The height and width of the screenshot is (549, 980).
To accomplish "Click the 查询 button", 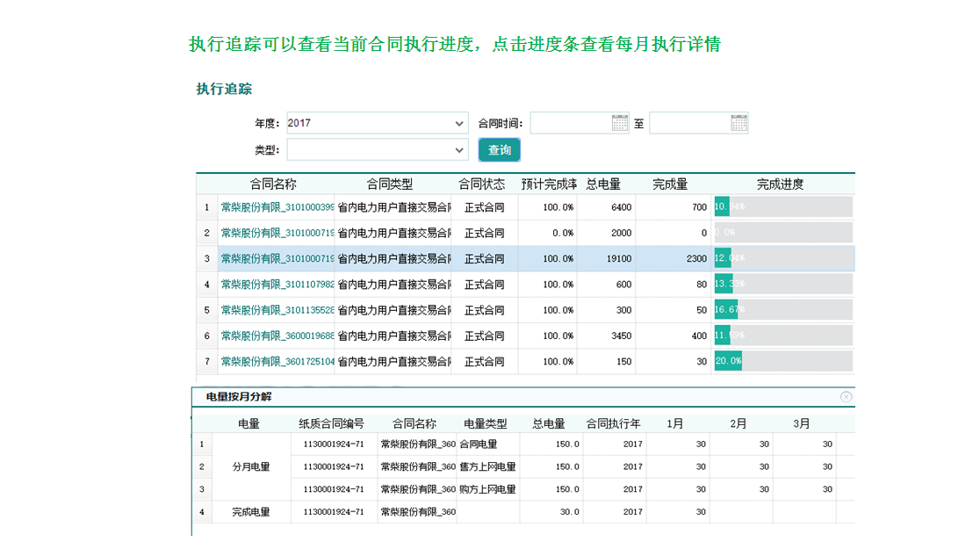I will pyautogui.click(x=500, y=150).
